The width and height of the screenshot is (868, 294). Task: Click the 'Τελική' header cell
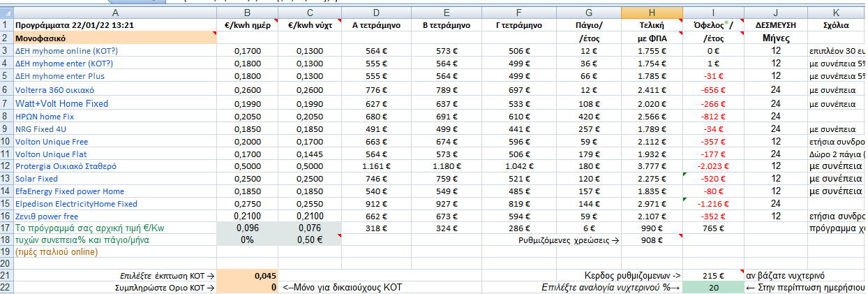(x=651, y=24)
